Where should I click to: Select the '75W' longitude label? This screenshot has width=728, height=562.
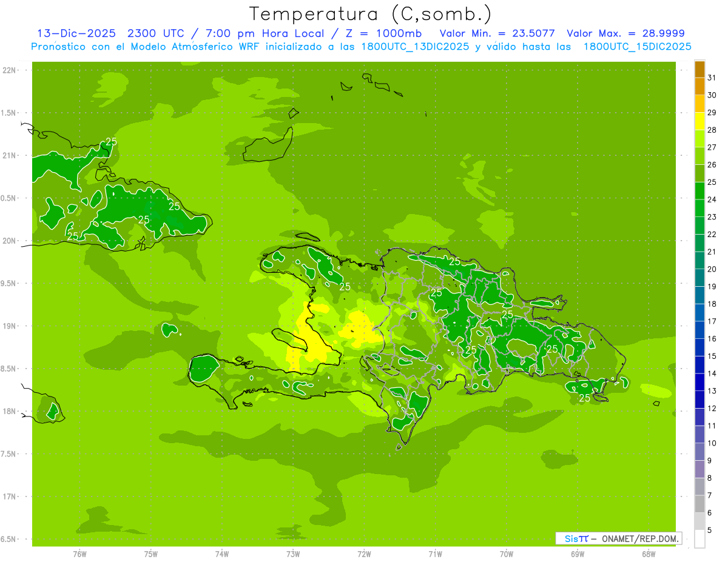(x=151, y=554)
